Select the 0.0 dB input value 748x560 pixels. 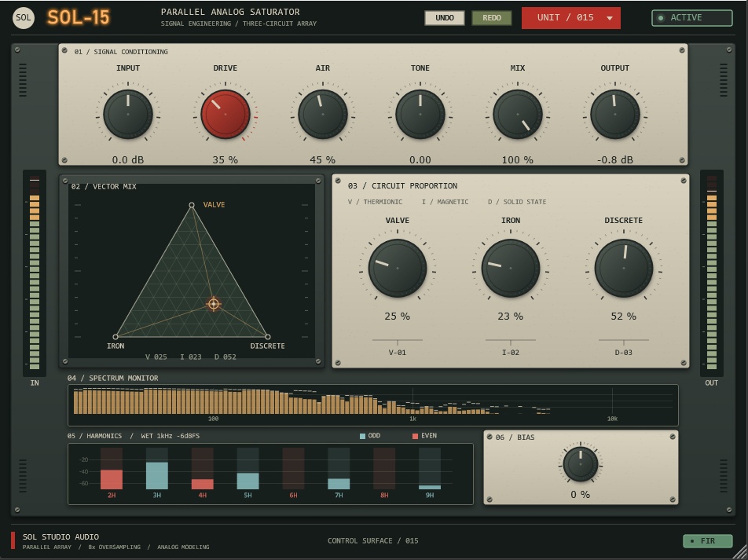pyautogui.click(x=128, y=159)
